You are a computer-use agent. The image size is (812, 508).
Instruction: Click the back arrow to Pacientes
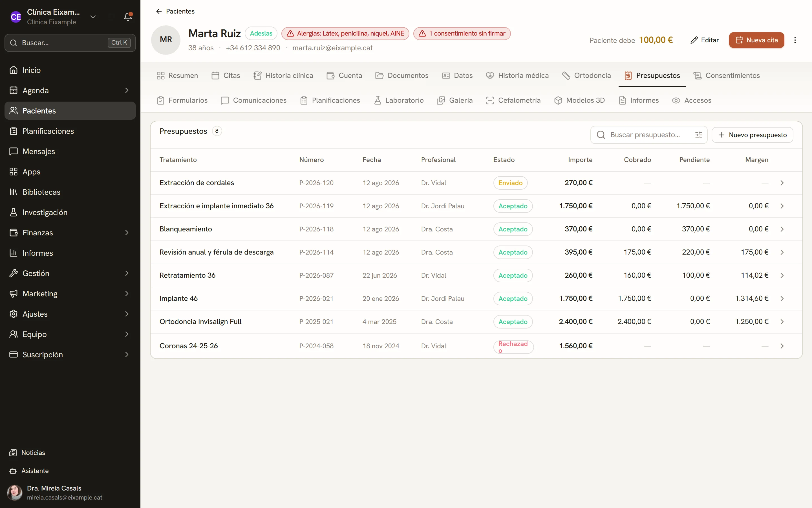tap(159, 11)
